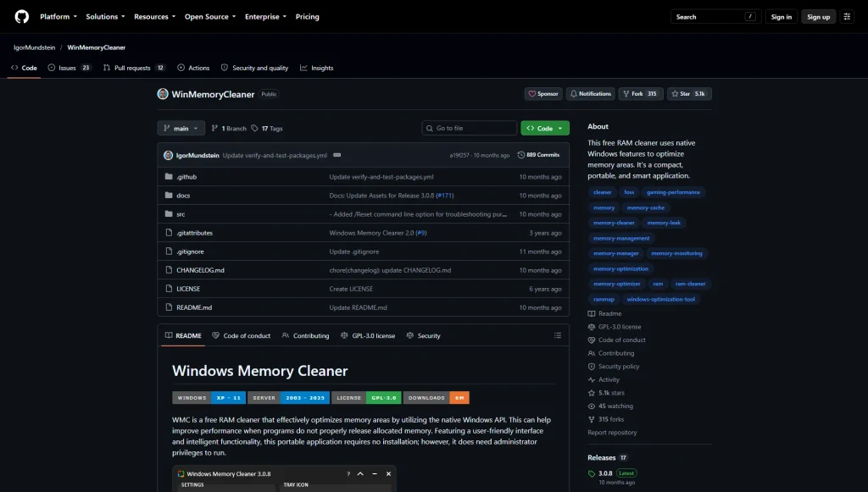This screenshot has width=868, height=492.
Task: Select the GPL-3.0 license README tab
Action: point(368,335)
